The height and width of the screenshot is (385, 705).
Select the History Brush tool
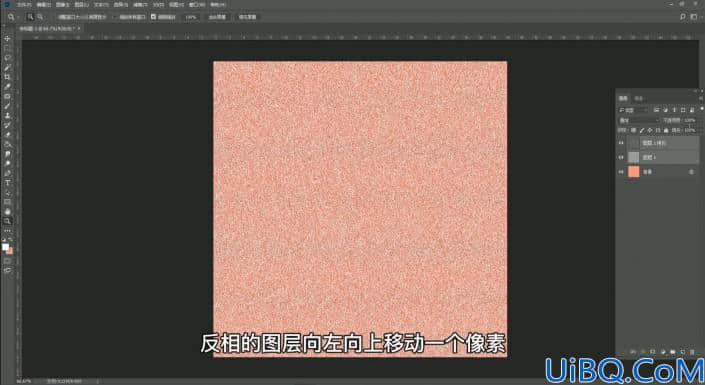point(7,125)
